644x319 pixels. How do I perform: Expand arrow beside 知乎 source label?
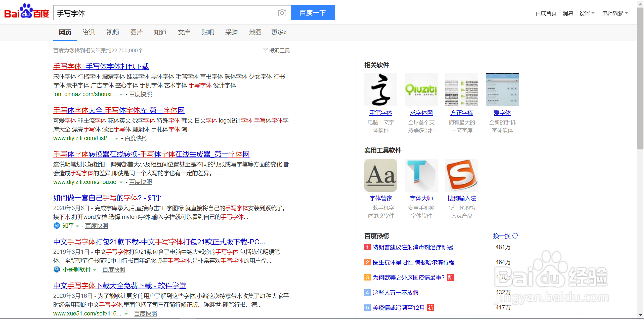pyautogui.click(x=77, y=226)
